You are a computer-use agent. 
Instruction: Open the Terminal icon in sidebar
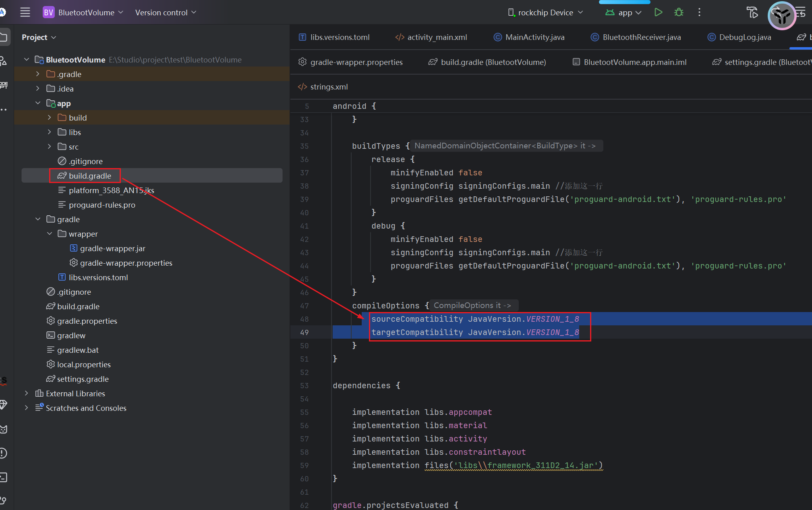pos(4,477)
